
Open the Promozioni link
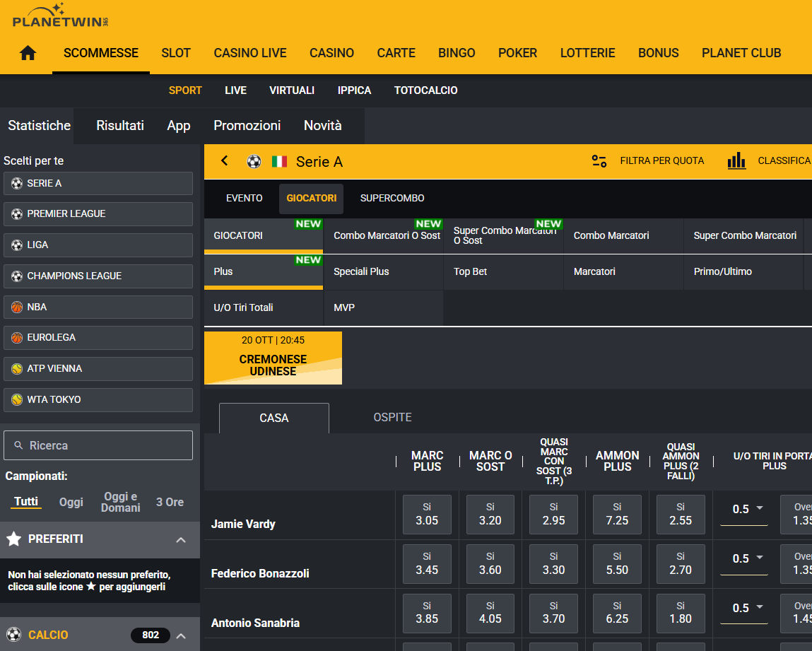(x=247, y=126)
